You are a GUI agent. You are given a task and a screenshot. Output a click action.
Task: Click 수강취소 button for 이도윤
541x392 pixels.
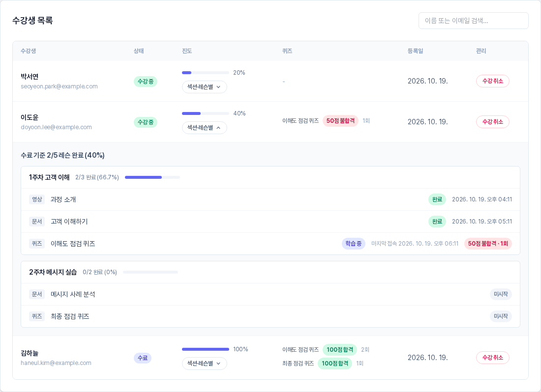tap(493, 122)
